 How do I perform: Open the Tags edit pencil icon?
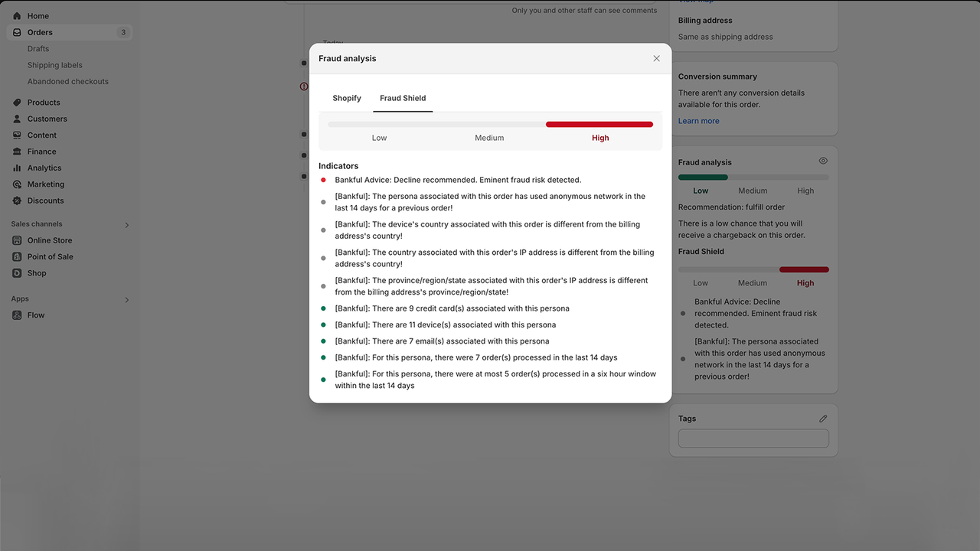pos(823,418)
